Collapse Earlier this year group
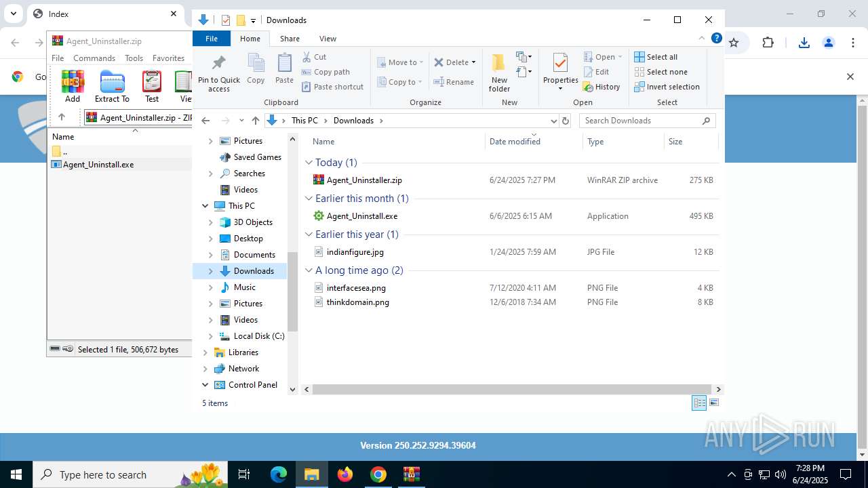 click(309, 235)
